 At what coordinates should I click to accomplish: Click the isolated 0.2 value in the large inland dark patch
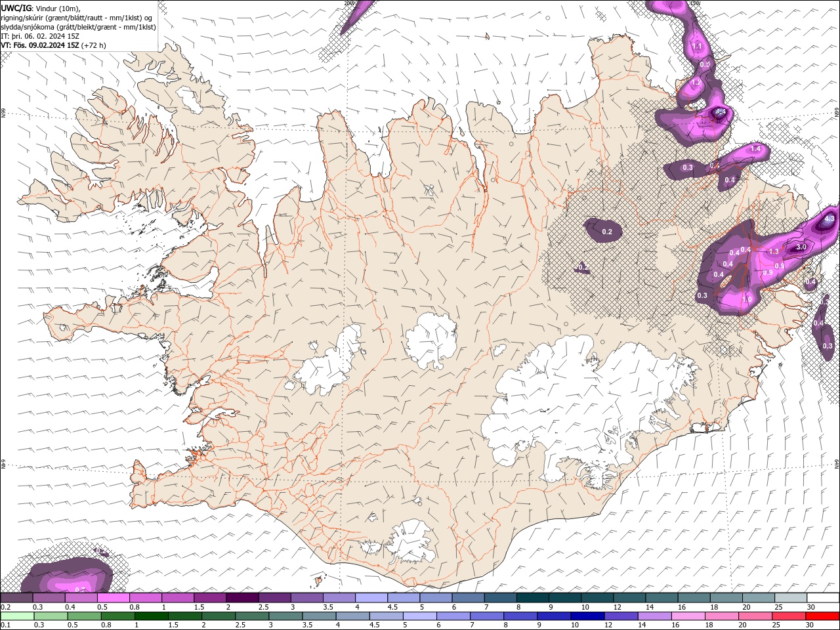pos(607,232)
